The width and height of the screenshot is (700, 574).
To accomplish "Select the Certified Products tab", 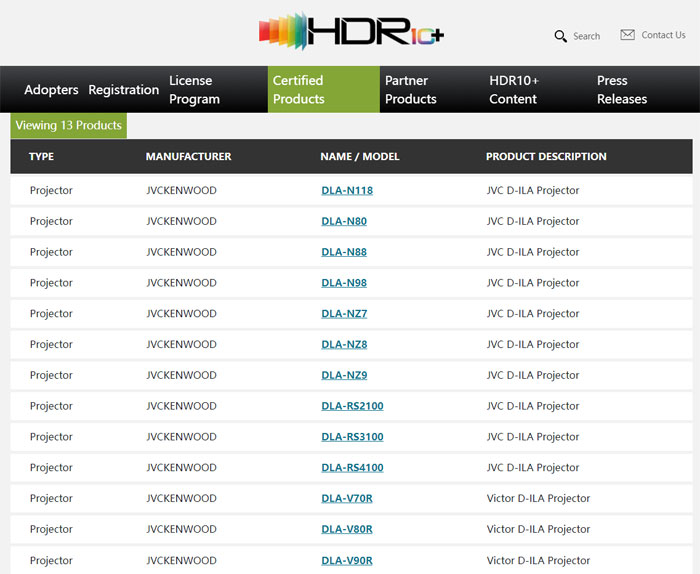I will pos(299,90).
